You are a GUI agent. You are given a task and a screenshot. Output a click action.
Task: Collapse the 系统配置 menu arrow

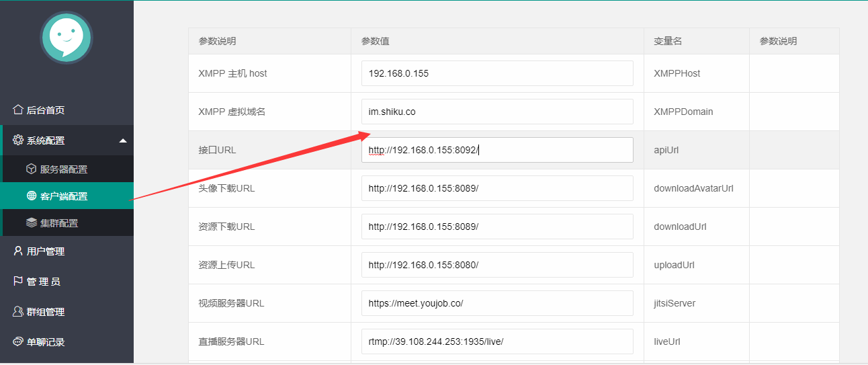[122, 140]
